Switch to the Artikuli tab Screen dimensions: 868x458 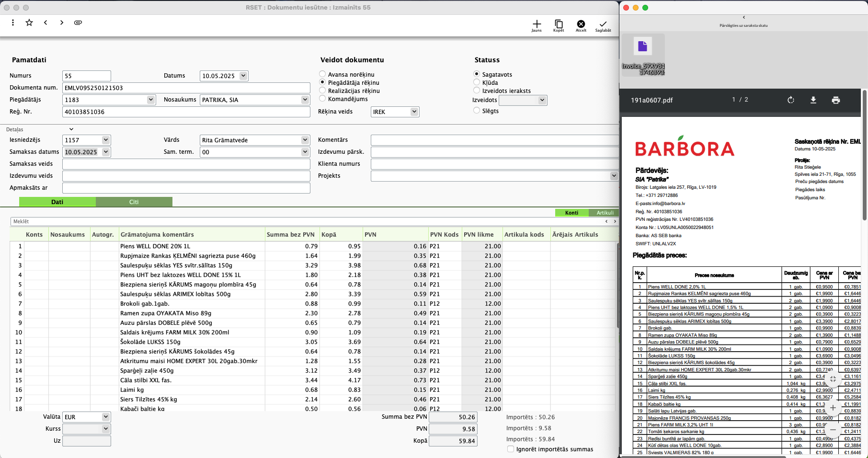[605, 213]
